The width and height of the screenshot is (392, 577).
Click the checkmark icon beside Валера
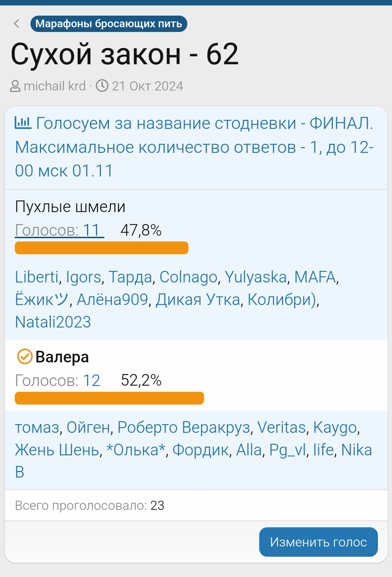pyautogui.click(x=25, y=357)
